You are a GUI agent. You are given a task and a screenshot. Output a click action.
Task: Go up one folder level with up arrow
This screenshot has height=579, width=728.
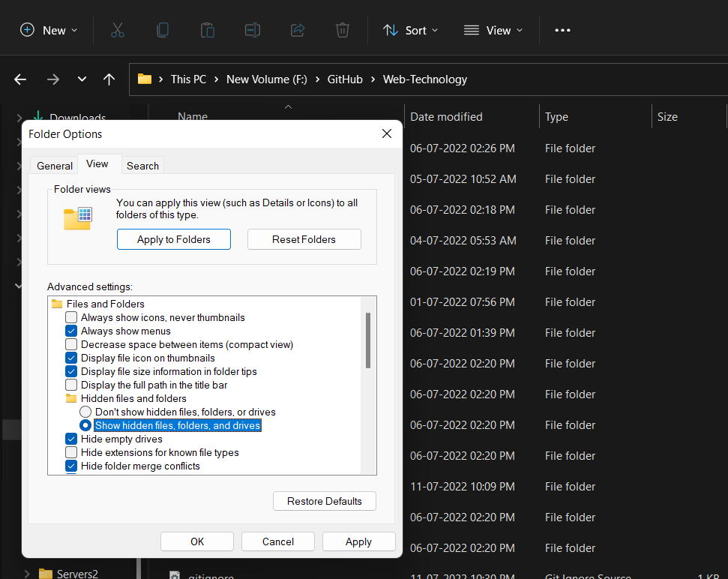pyautogui.click(x=109, y=79)
